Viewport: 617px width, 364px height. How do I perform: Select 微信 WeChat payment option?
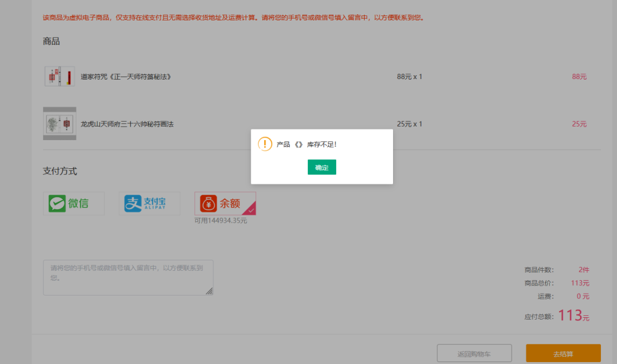[x=73, y=204]
